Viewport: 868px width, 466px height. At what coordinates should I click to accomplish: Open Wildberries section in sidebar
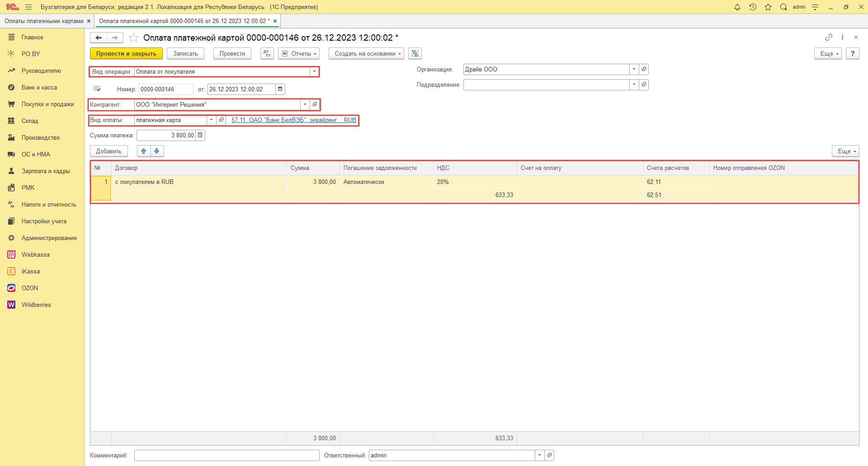36,305
